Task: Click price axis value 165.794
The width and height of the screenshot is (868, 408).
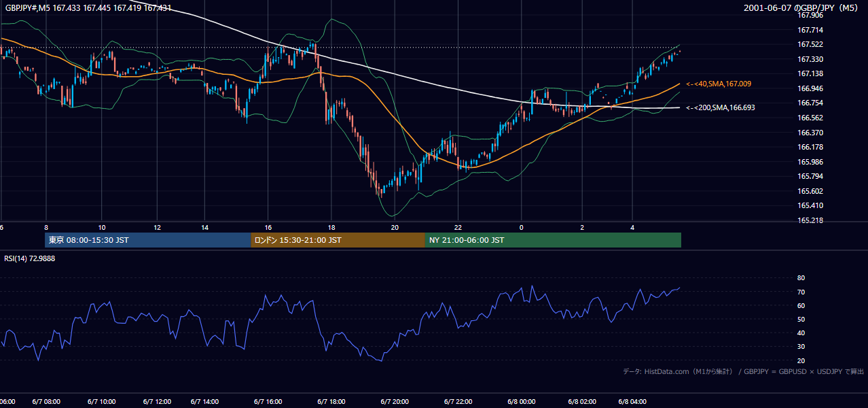Action: pyautogui.click(x=810, y=176)
